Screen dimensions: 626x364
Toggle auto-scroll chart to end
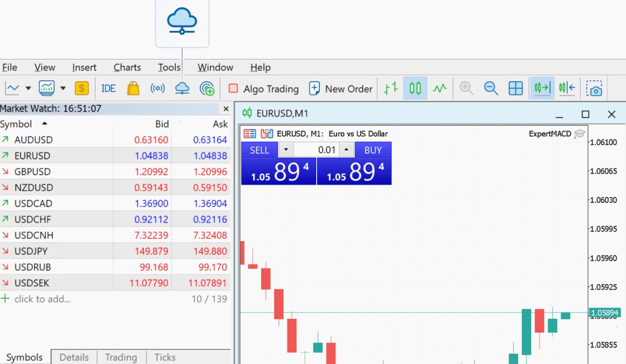[x=543, y=88]
